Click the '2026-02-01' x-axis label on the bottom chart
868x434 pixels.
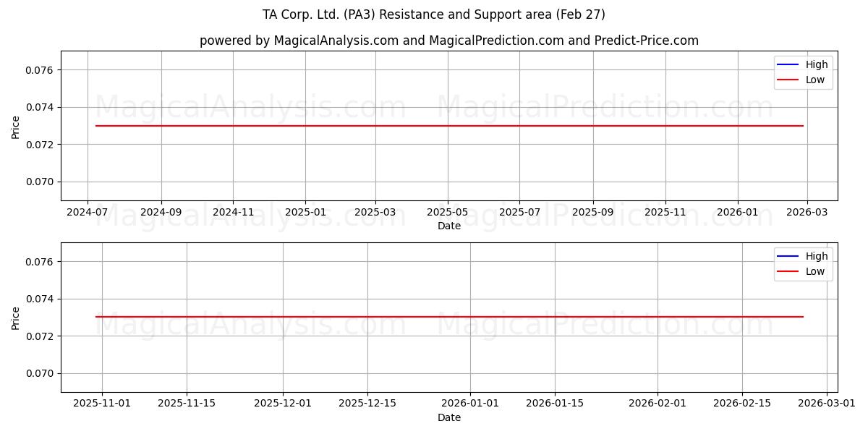(x=658, y=404)
